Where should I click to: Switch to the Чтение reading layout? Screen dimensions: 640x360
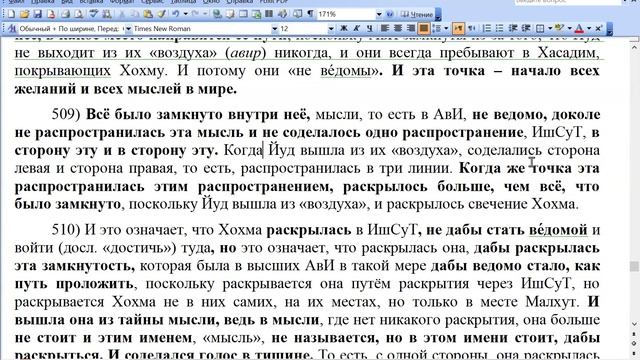pos(417,14)
